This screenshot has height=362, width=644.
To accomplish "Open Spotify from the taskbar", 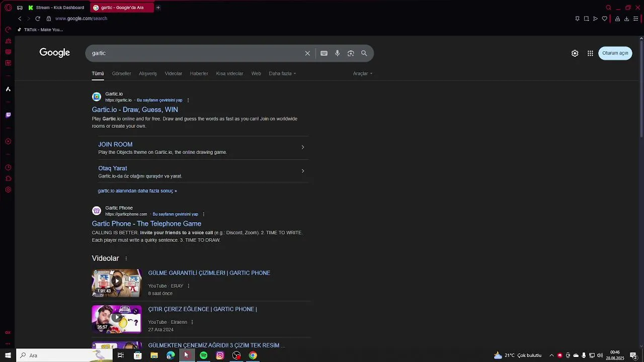I will (x=203, y=355).
